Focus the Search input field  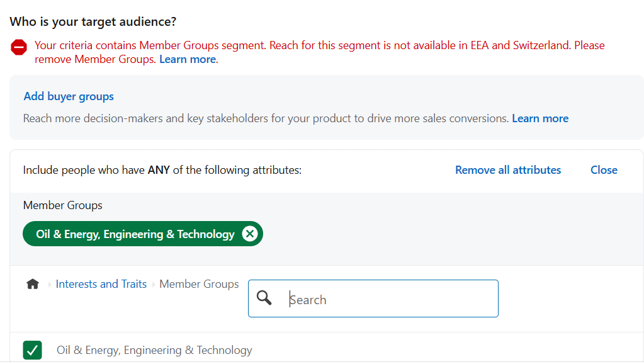373,299
